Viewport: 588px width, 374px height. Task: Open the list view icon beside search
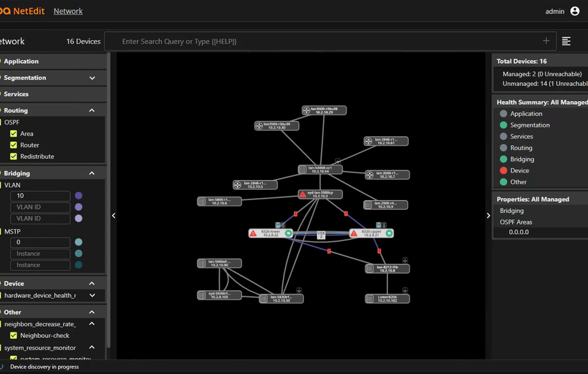pos(566,42)
